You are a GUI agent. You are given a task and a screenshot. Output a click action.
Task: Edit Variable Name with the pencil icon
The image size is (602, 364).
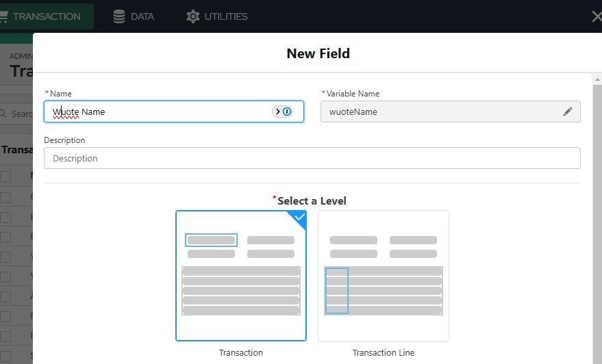pyautogui.click(x=568, y=112)
